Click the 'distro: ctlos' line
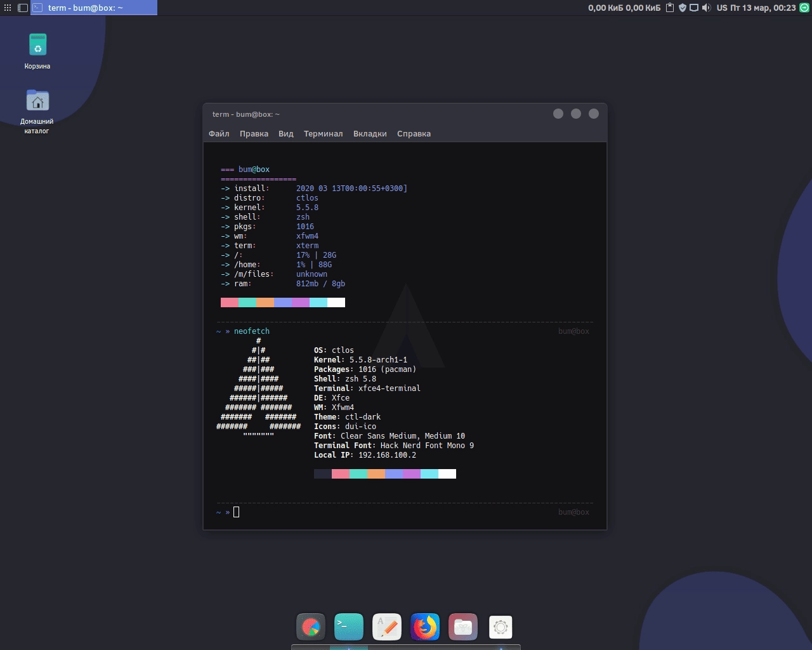The height and width of the screenshot is (650, 812). (x=270, y=198)
